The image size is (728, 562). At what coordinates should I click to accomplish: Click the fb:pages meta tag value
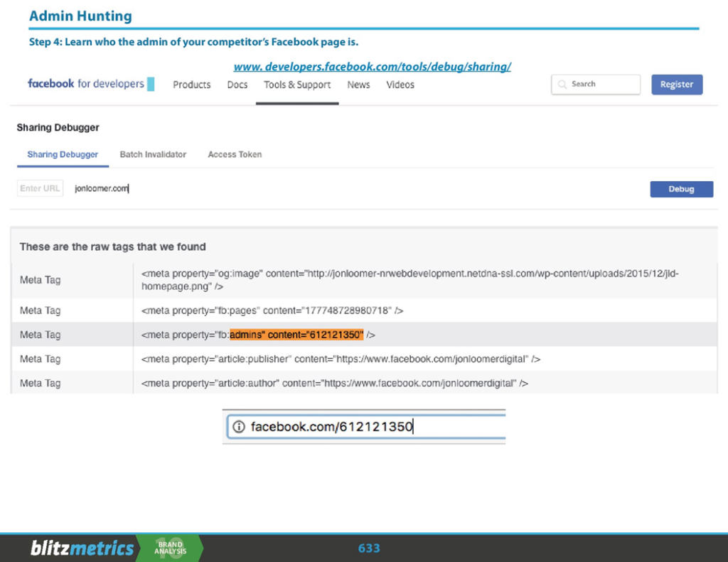[272, 310]
